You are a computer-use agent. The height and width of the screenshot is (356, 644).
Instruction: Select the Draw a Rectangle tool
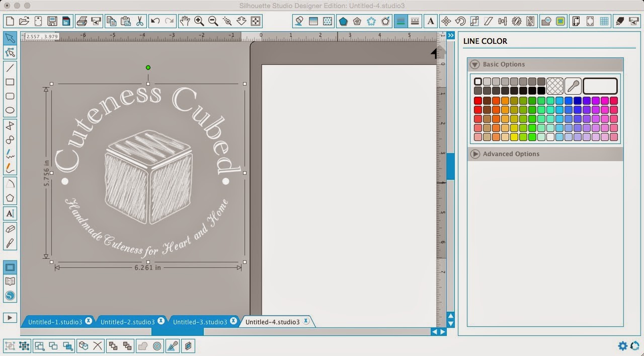coord(10,82)
